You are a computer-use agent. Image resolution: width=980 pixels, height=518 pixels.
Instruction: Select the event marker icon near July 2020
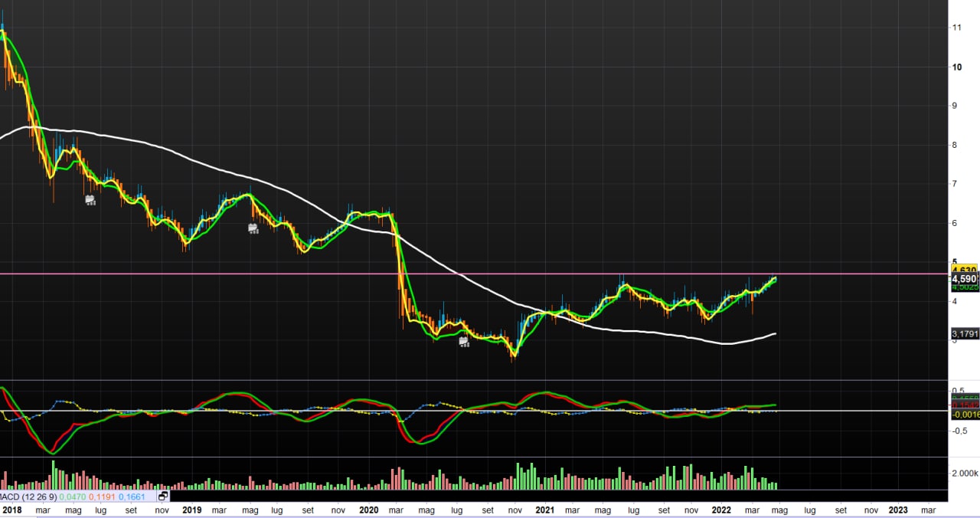pos(463,342)
